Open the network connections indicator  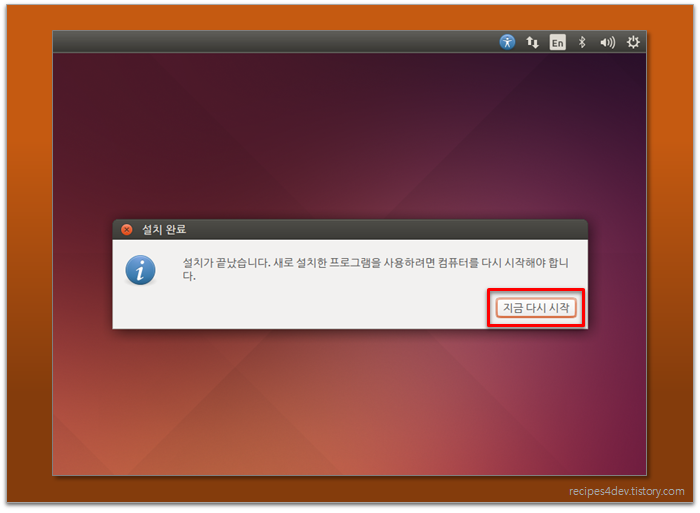pyautogui.click(x=532, y=42)
